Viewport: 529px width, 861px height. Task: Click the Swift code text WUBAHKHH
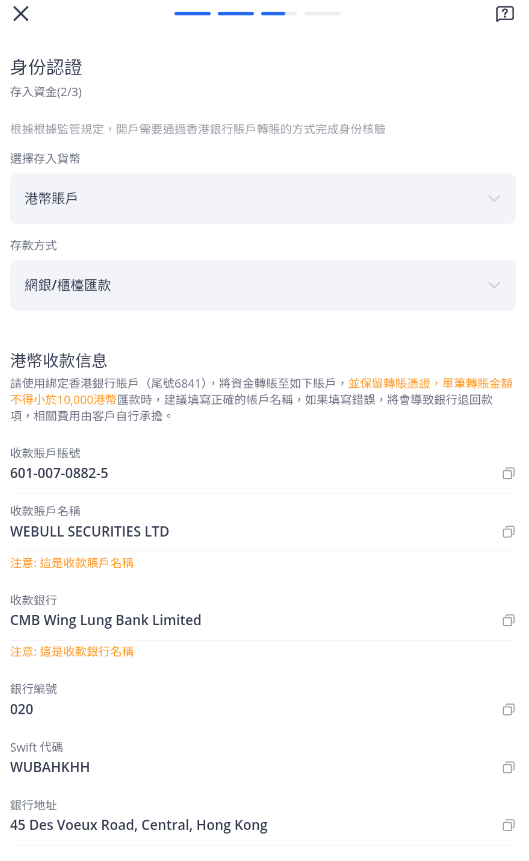click(50, 767)
